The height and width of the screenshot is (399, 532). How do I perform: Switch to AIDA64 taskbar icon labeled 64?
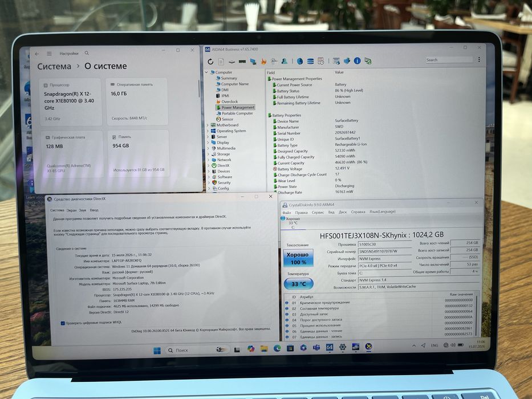click(329, 347)
